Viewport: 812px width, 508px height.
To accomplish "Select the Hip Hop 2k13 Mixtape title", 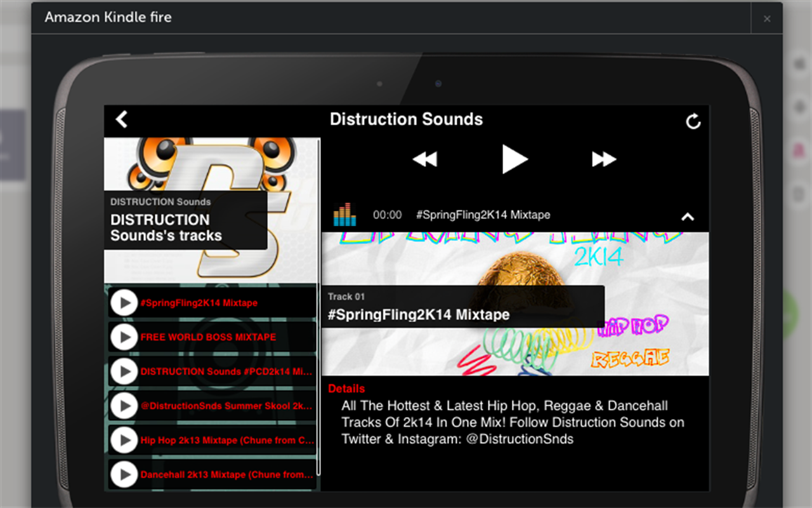I will [x=227, y=440].
